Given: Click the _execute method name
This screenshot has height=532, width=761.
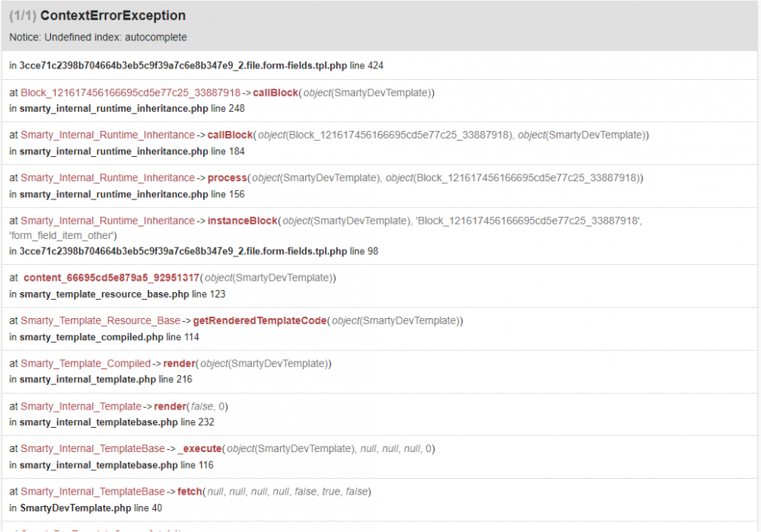Looking at the screenshot, I should [199, 449].
